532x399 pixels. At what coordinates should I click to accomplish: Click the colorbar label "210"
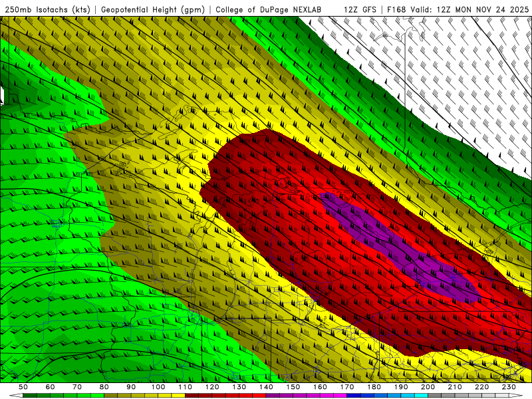coord(455,387)
